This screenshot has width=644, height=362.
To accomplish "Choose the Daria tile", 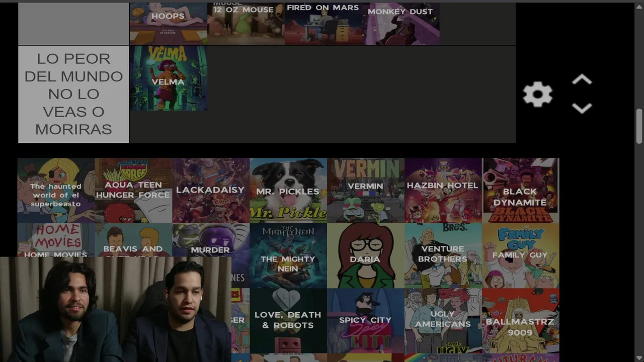I will click(x=366, y=255).
